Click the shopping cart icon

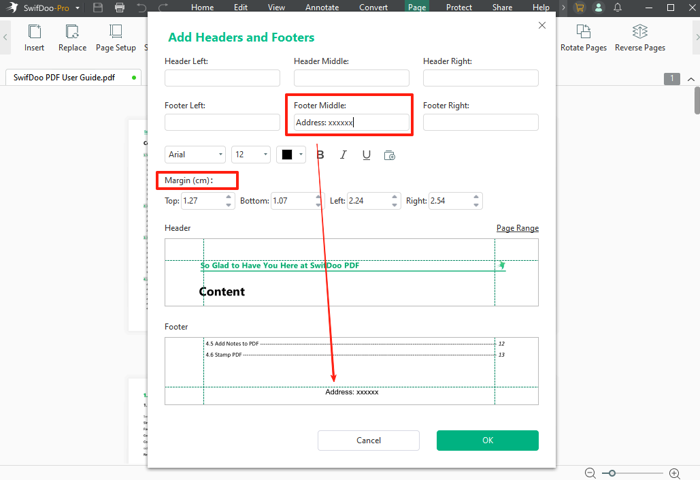tap(579, 8)
